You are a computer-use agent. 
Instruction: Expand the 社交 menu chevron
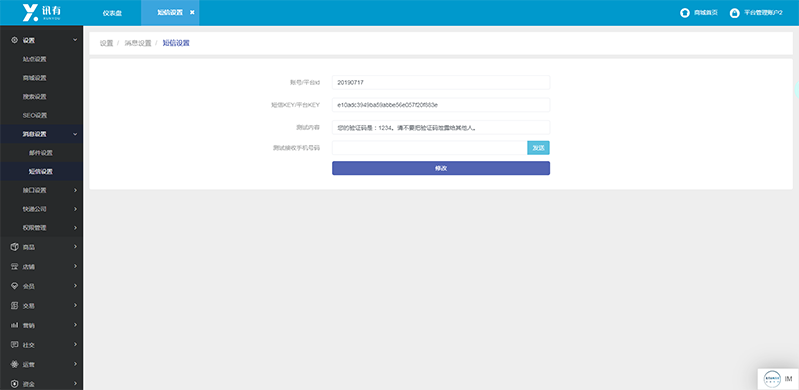coord(75,345)
